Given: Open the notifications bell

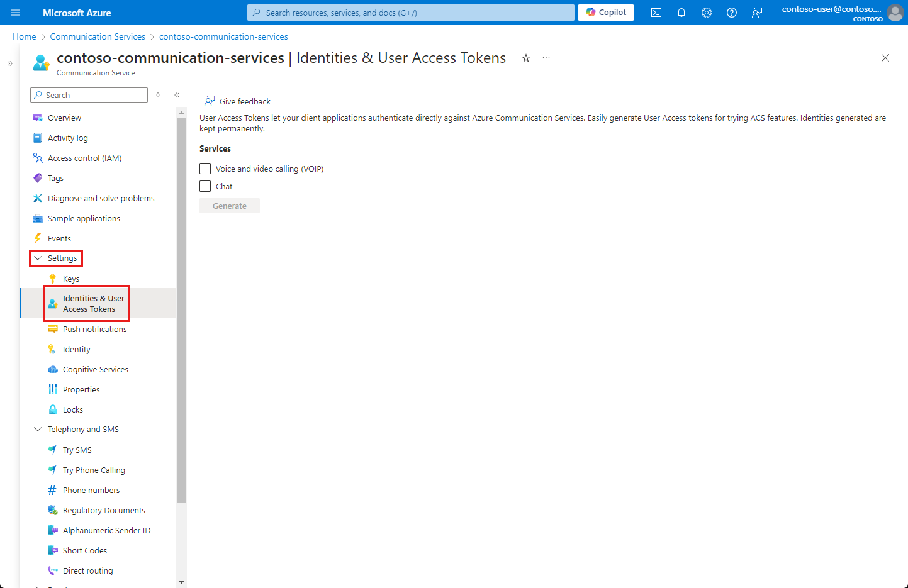Looking at the screenshot, I should [681, 13].
